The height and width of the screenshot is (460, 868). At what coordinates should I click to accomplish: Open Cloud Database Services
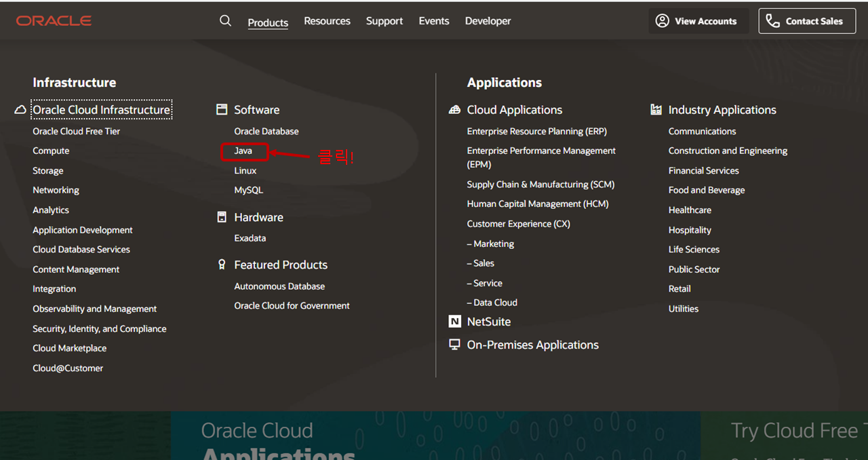click(x=81, y=250)
